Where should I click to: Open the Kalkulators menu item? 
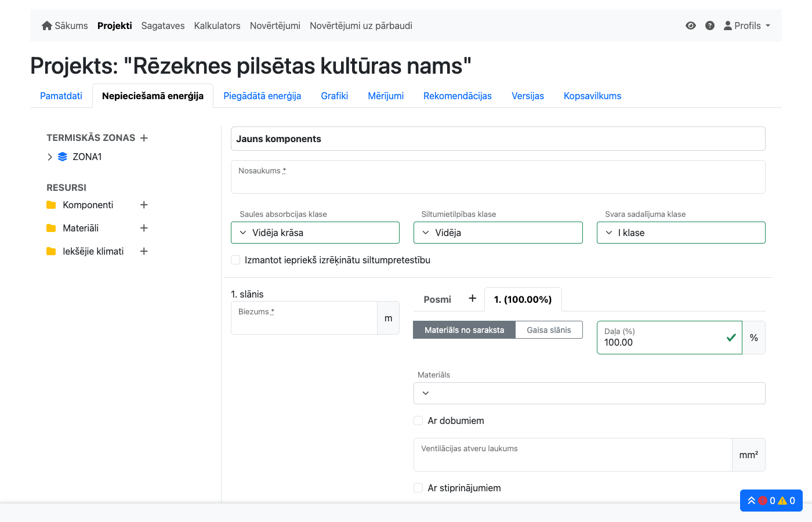pos(217,26)
